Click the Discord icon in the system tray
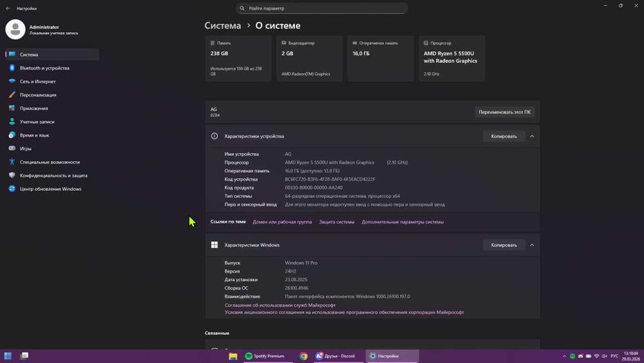Screen dimensions: 644x363 pyautogui.click(x=580, y=356)
